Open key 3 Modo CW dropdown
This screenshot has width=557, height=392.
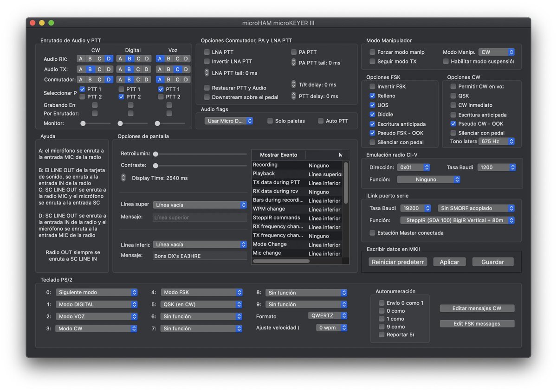point(97,328)
